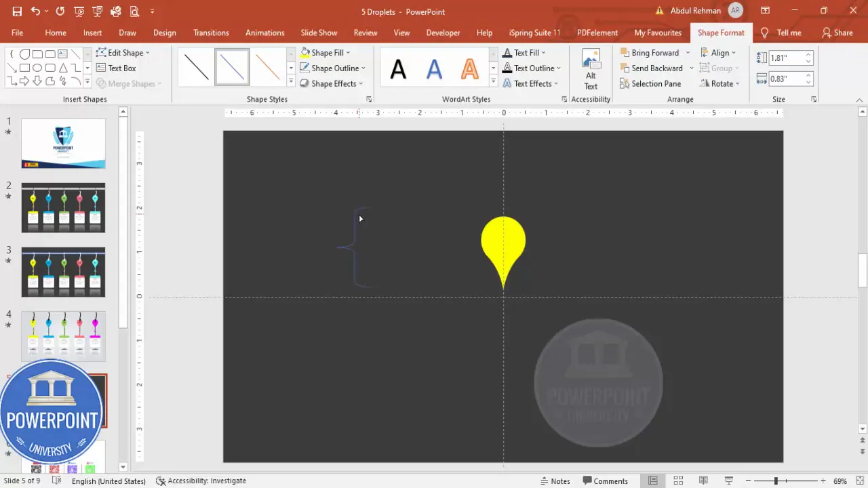Insert a Text Box
Viewport: 868px width, 488px height.
point(117,68)
